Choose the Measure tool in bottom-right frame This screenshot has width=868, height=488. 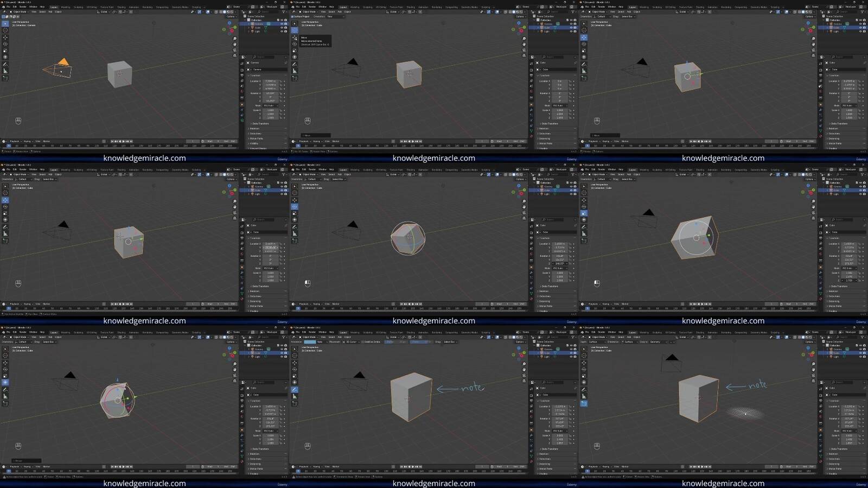click(584, 396)
